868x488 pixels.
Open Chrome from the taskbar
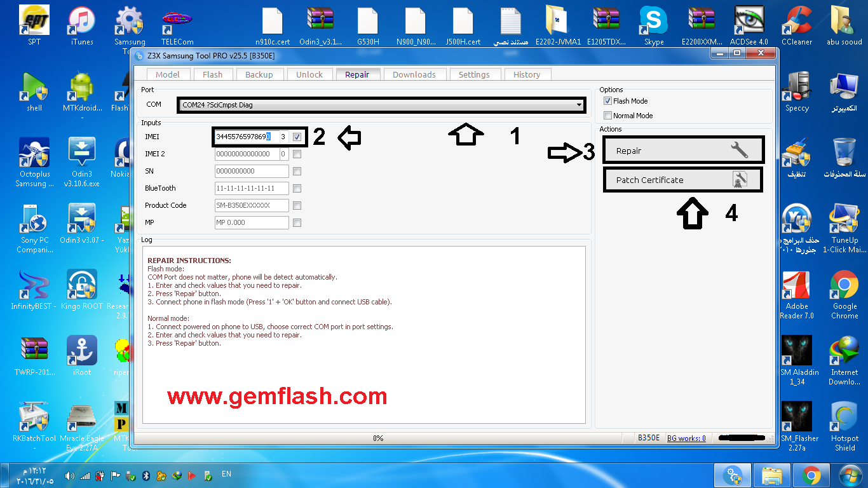tap(811, 475)
